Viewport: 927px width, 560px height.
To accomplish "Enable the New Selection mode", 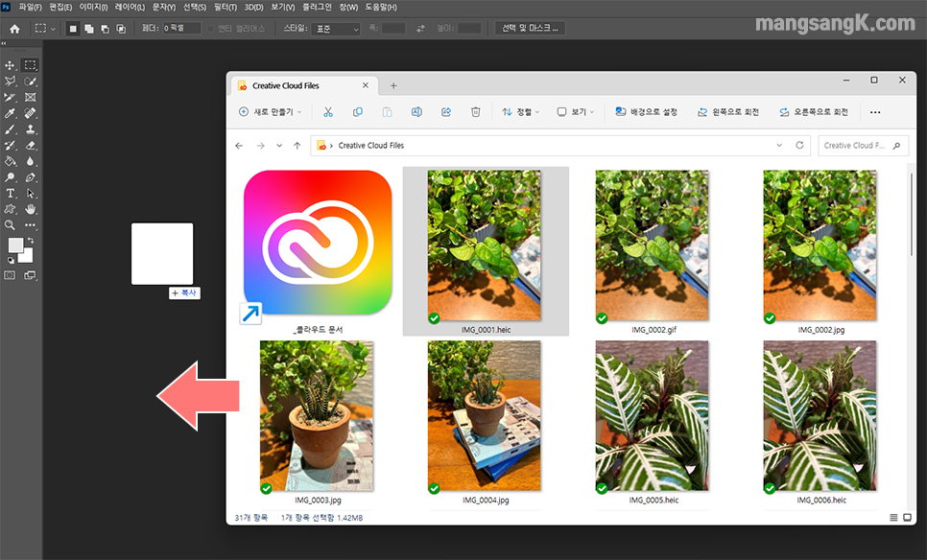I will pyautogui.click(x=73, y=29).
